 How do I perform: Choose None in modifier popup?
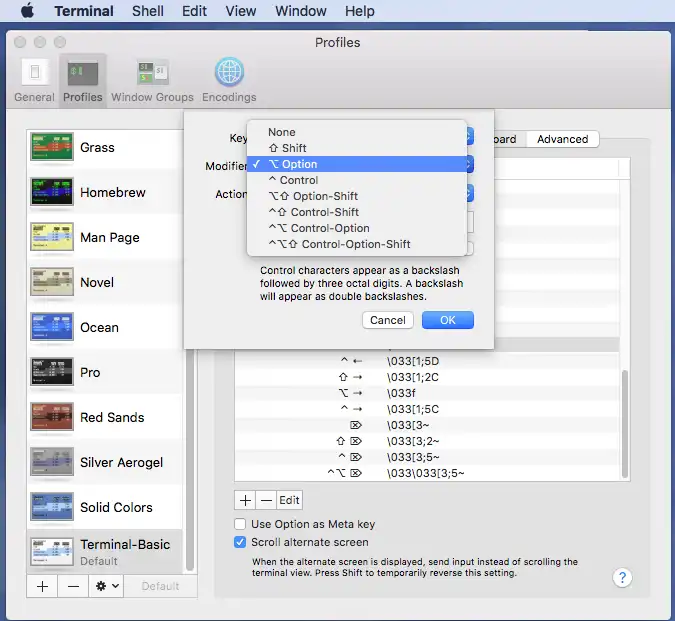357,132
